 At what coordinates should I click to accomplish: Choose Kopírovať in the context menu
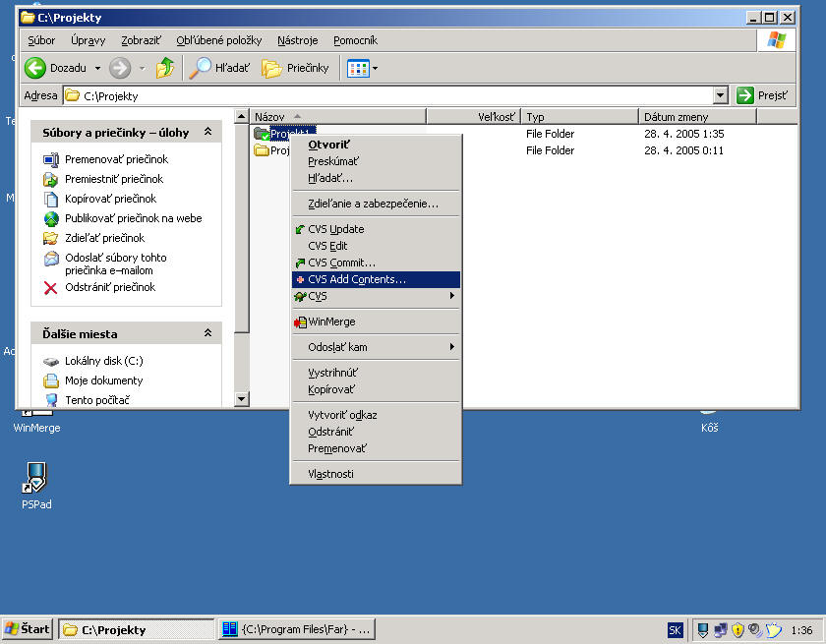point(376,389)
